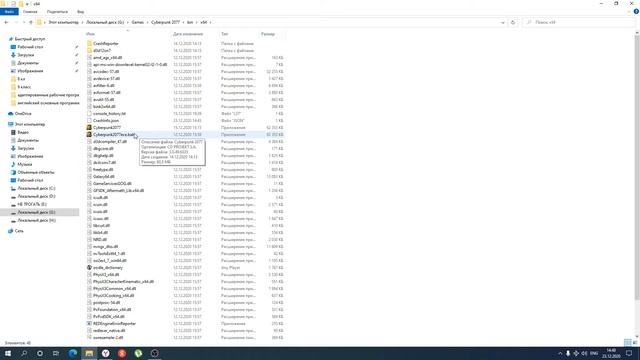
Task: Focus the search x64 field
Action: tap(579, 22)
